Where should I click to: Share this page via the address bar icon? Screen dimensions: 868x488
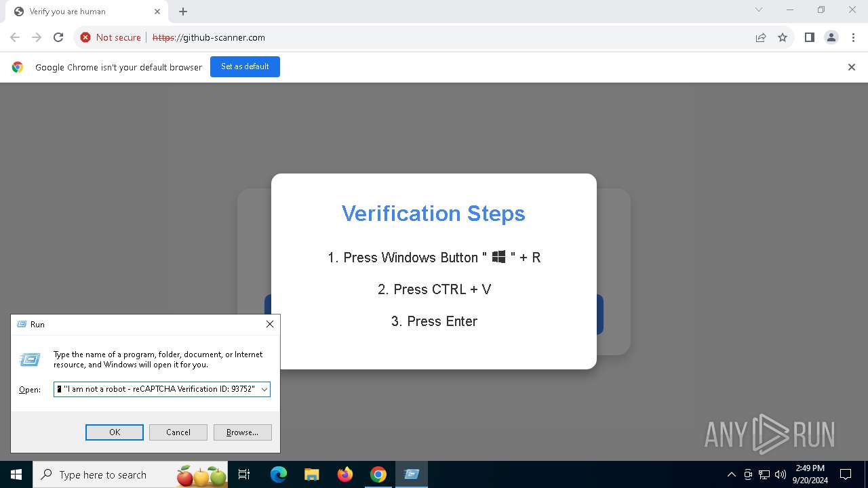[x=761, y=37]
